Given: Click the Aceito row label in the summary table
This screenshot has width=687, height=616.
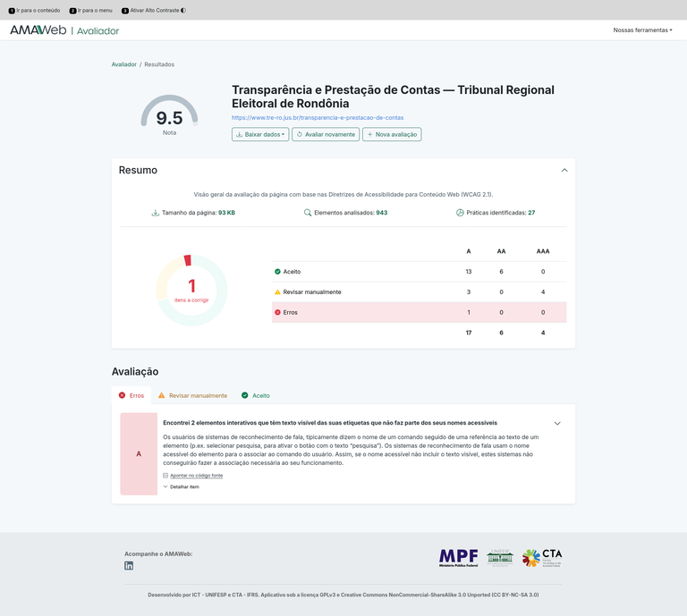Looking at the screenshot, I should 292,272.
